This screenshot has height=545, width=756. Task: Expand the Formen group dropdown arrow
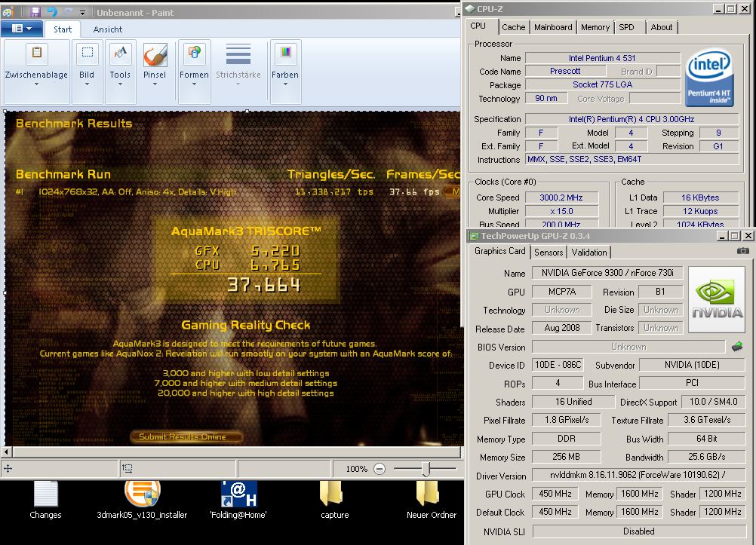tap(195, 84)
